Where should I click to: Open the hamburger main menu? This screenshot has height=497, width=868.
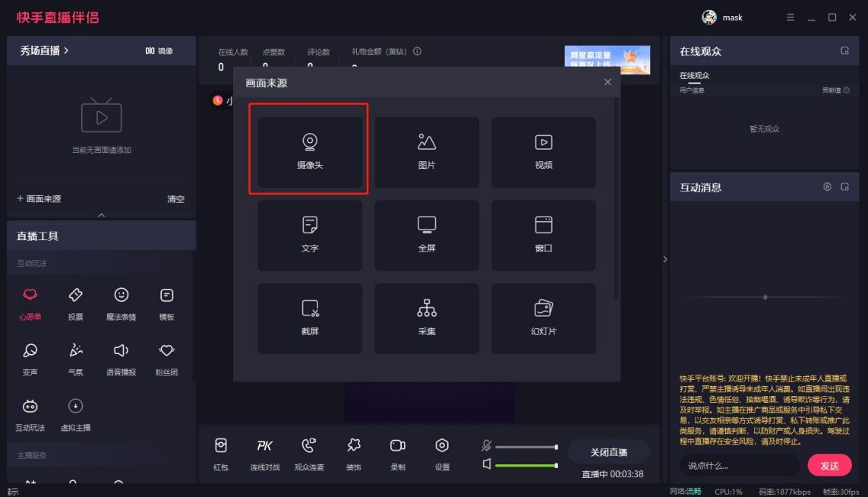click(x=790, y=17)
